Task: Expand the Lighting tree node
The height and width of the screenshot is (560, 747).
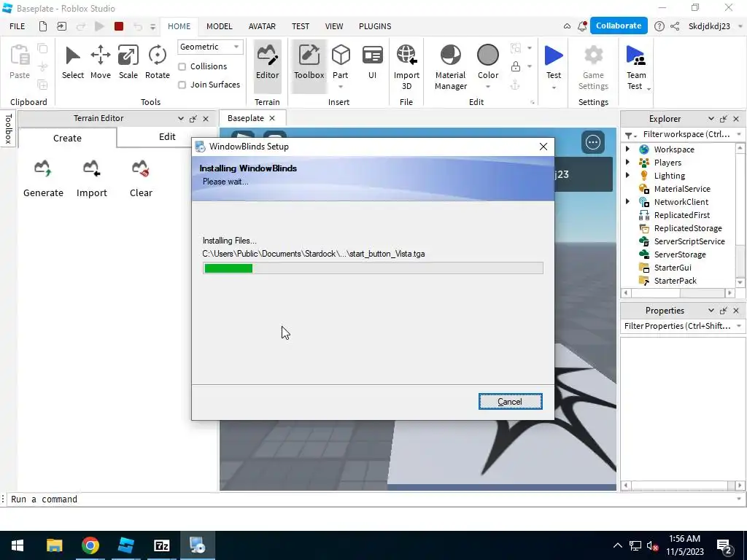Action: 627,175
